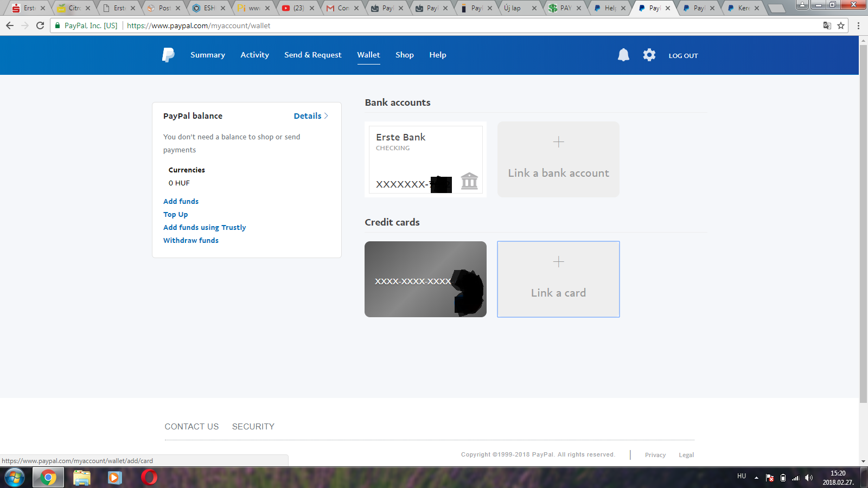The width and height of the screenshot is (868, 488).
Task: Open the Windows Start menu
Action: [15, 478]
